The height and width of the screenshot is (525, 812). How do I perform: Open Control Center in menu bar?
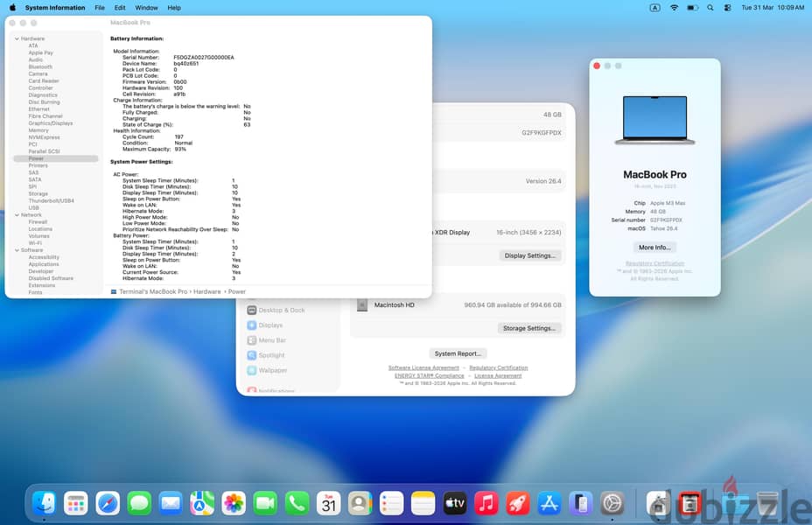(728, 8)
